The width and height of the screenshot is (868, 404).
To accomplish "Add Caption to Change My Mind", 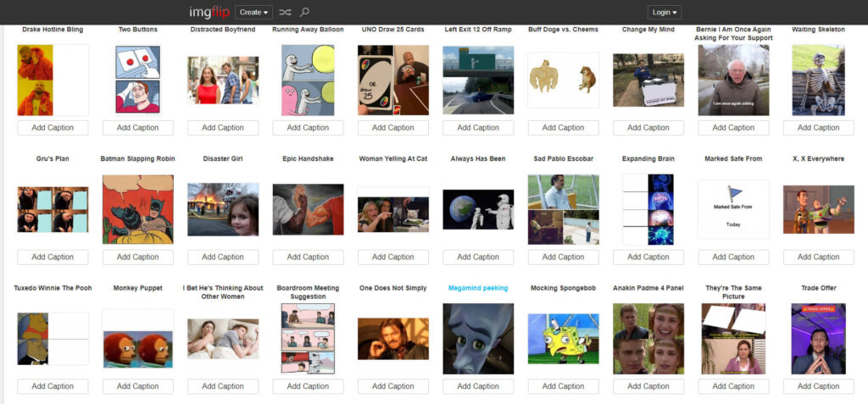I will pos(648,128).
